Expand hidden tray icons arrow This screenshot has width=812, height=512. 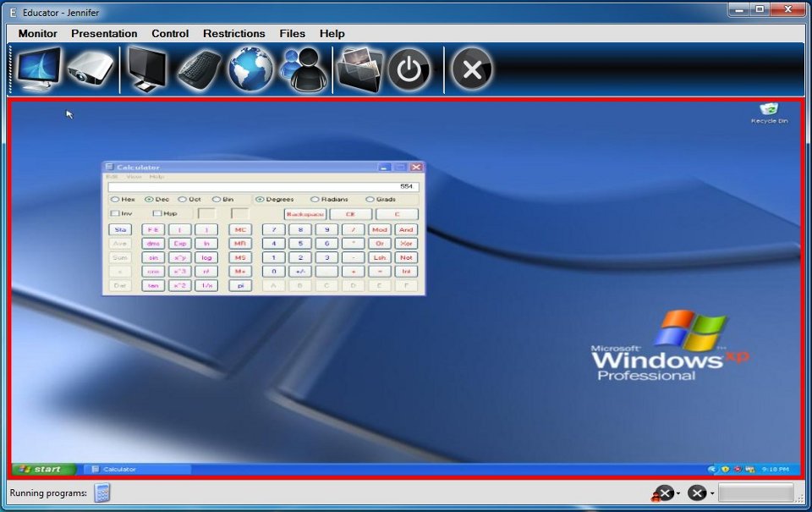tap(712, 469)
